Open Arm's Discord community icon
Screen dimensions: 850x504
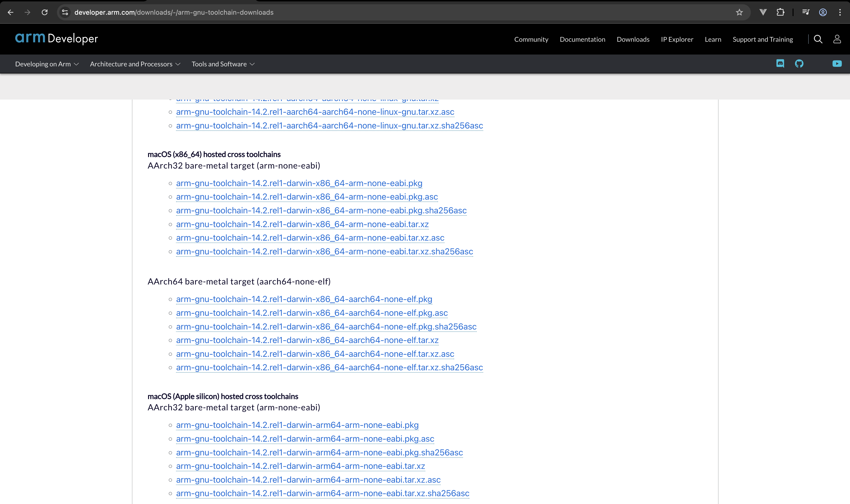point(780,64)
